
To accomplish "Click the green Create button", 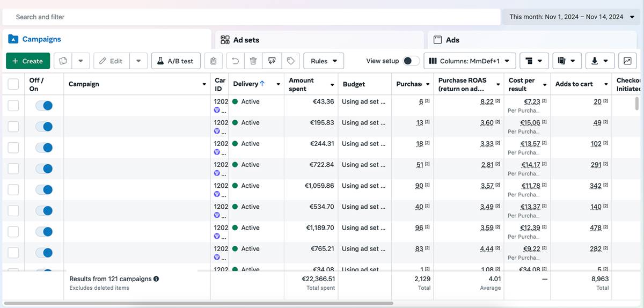I will [28, 61].
